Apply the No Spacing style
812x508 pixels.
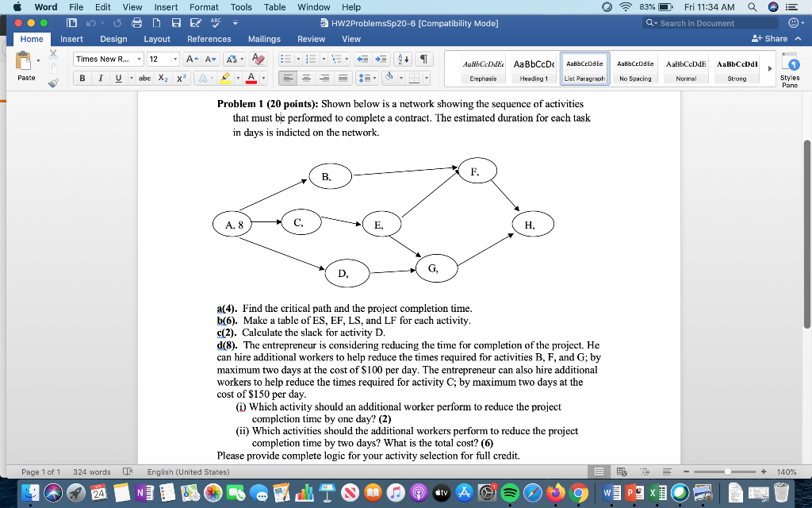click(x=635, y=69)
